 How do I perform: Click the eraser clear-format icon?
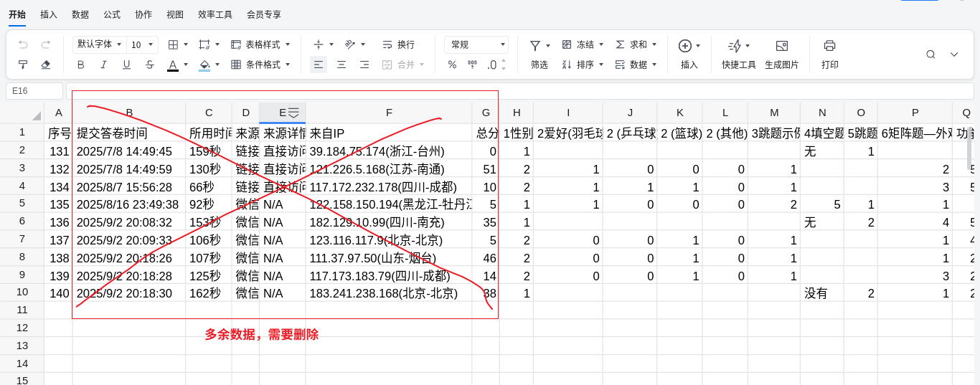[46, 65]
